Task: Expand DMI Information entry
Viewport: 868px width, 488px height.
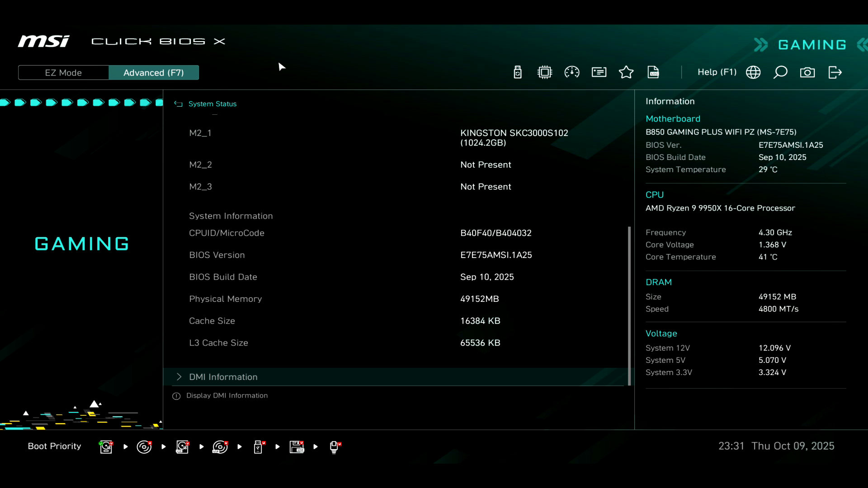Action: [223, 377]
